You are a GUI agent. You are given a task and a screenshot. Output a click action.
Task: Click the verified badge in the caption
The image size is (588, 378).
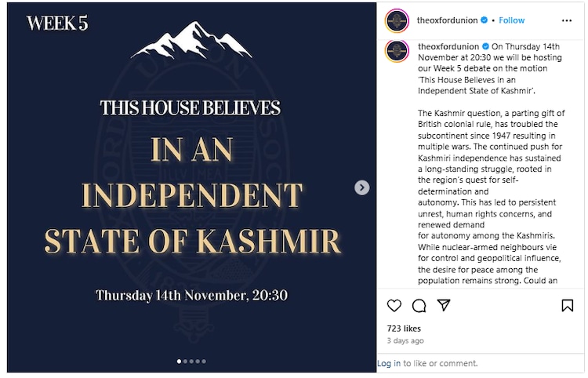pos(485,46)
